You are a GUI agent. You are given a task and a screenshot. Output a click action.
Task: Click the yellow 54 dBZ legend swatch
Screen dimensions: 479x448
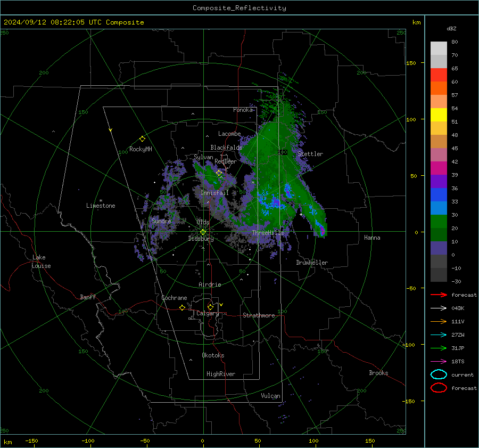click(x=439, y=115)
